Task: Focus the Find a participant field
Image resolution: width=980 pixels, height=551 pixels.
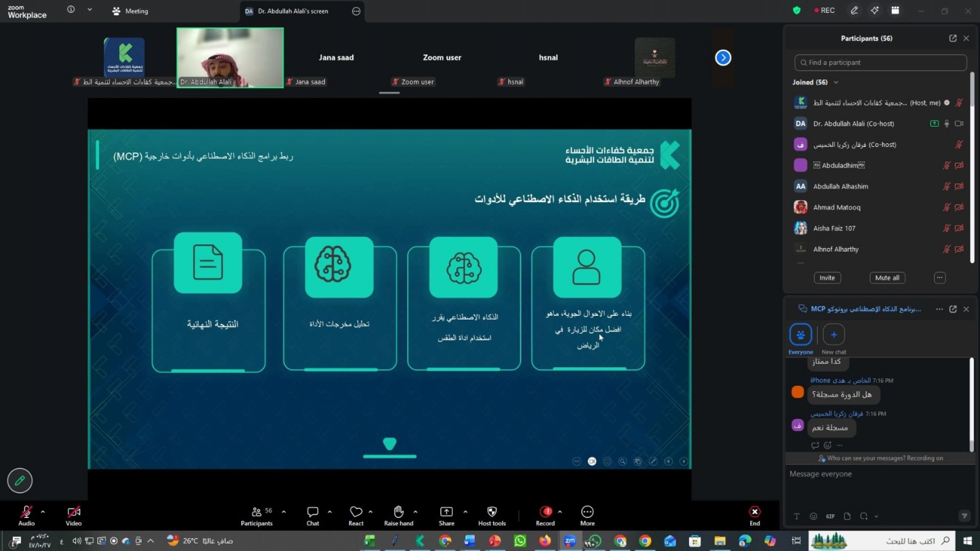Action: [x=880, y=62]
